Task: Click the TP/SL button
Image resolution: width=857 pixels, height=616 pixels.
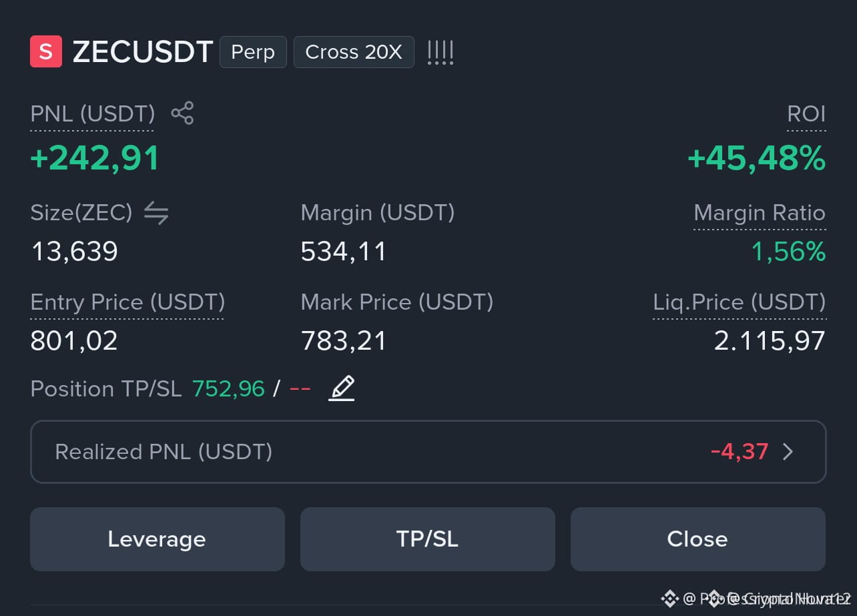Action: click(428, 539)
